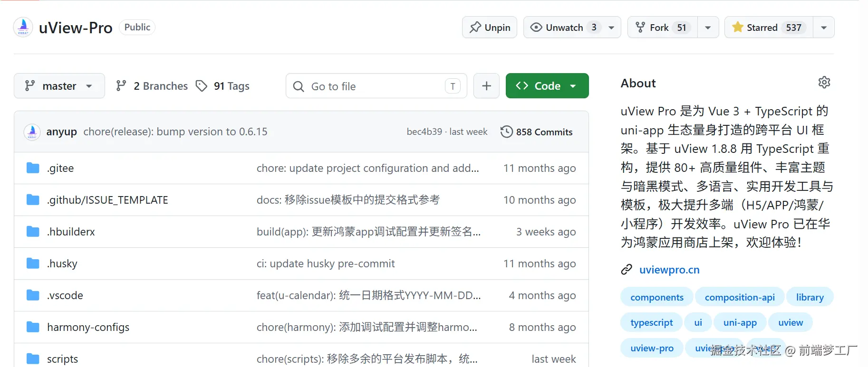Open the .hbuilderx folder

point(71,232)
